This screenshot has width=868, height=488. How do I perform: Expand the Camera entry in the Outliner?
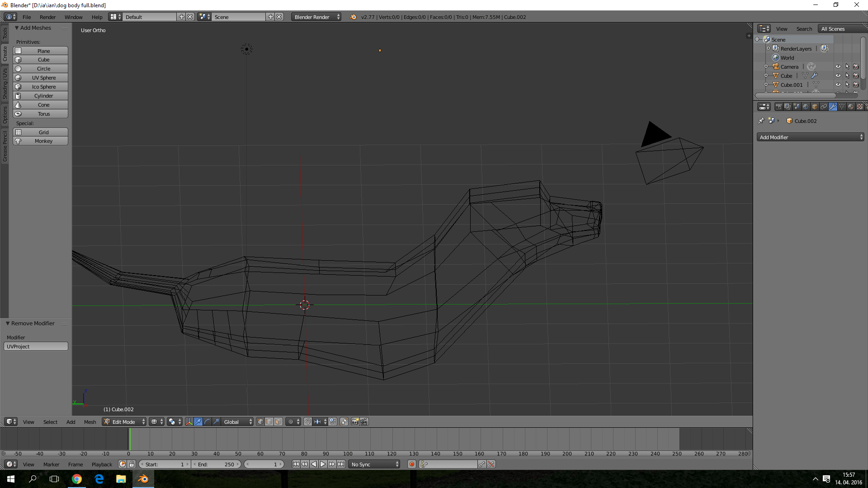pyautogui.click(x=766, y=67)
